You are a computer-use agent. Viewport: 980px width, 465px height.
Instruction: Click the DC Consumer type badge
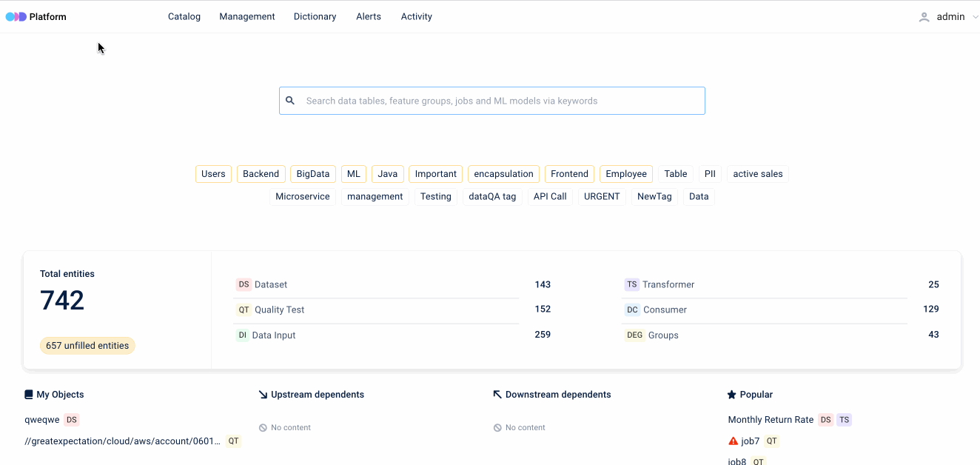point(632,310)
